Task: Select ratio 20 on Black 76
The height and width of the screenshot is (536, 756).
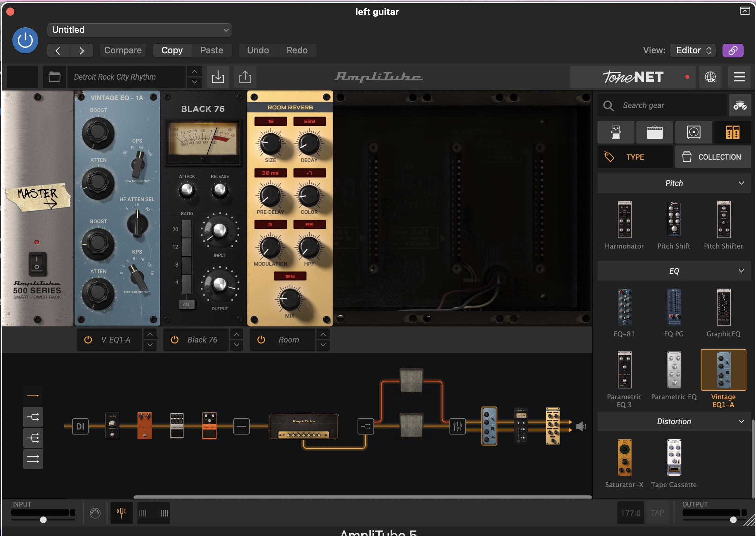Action: [186, 229]
